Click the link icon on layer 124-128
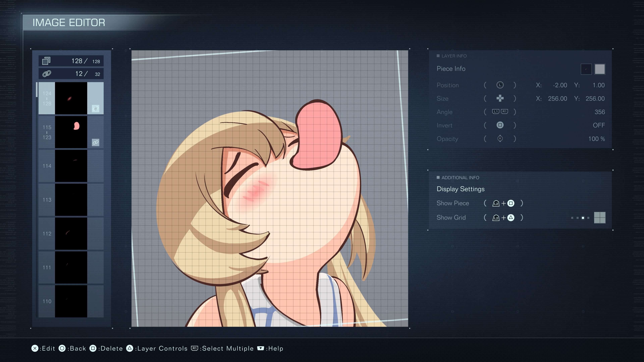The width and height of the screenshot is (644, 362). point(95,108)
